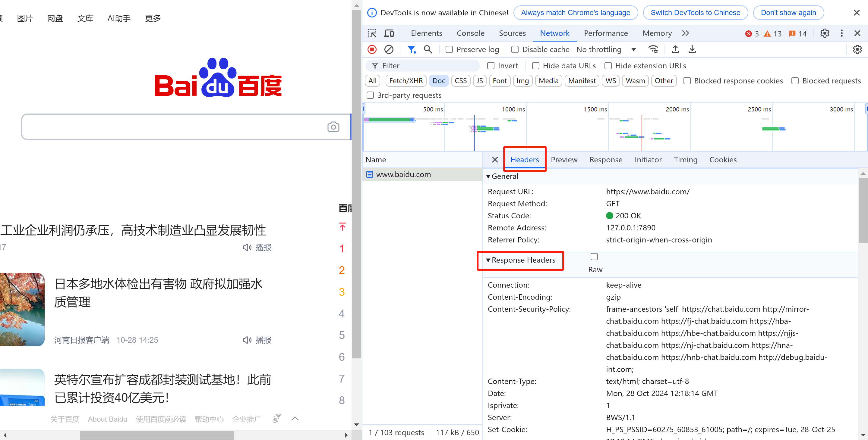Click the info icon in the infobar
Image resolution: width=868 pixels, height=440 pixels.
tap(372, 13)
